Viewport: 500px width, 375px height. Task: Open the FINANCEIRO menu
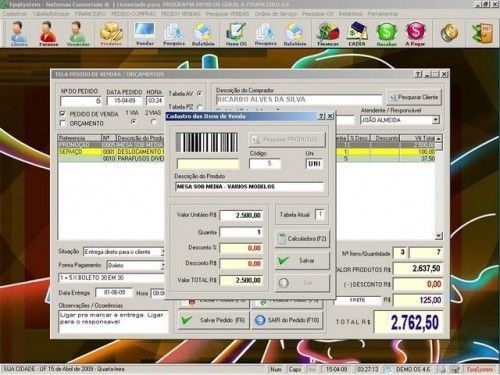(x=90, y=14)
